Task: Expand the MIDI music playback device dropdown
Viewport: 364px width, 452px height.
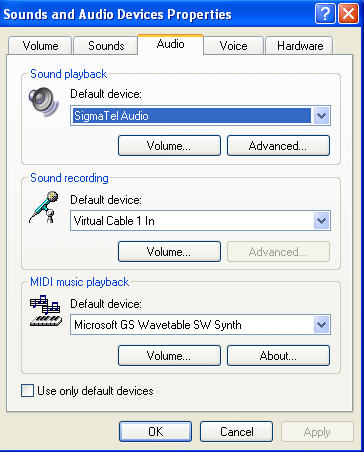Action: coord(321,324)
